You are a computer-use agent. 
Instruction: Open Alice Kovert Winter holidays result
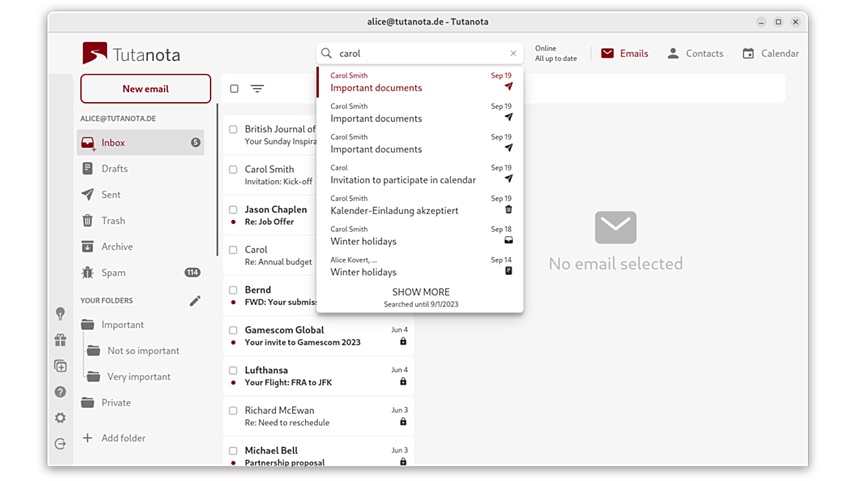click(x=420, y=266)
